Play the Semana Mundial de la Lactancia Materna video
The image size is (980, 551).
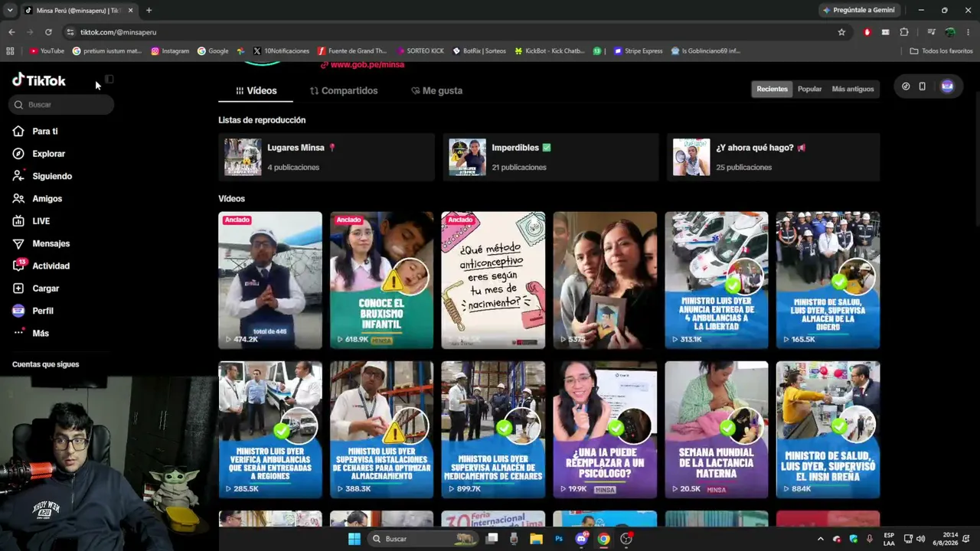[x=717, y=430]
